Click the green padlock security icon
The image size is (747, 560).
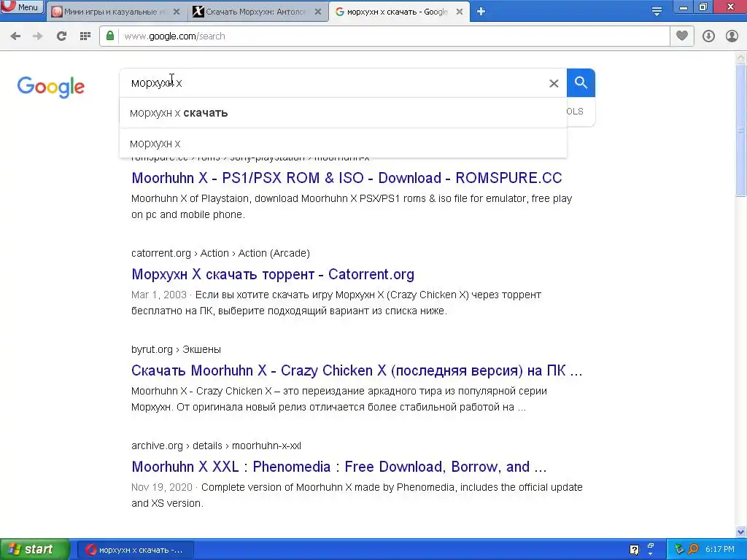point(110,36)
